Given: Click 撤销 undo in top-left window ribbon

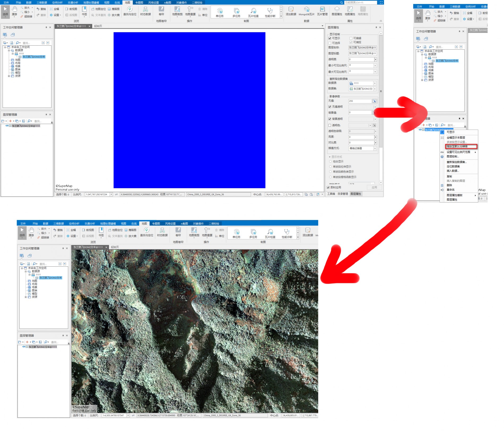Looking at the screenshot, I should coord(41,9).
